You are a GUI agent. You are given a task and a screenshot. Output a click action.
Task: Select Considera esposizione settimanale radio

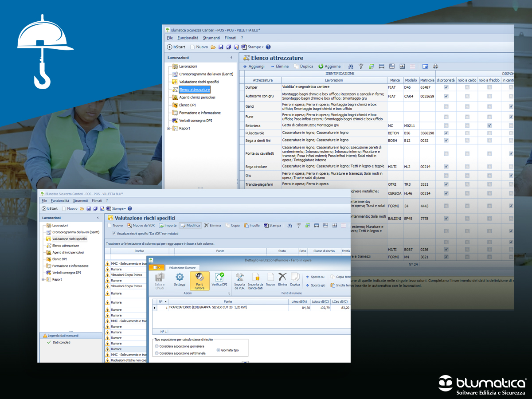pos(156,353)
